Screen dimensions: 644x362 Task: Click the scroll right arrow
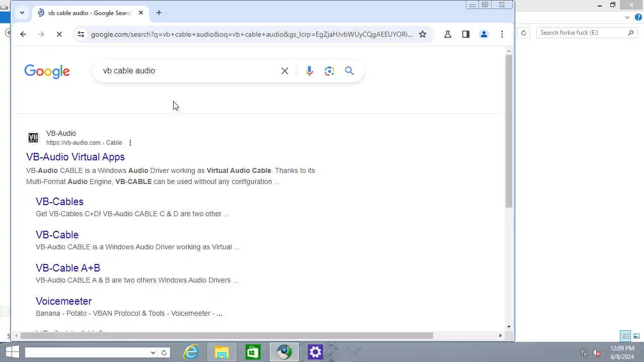point(500,335)
